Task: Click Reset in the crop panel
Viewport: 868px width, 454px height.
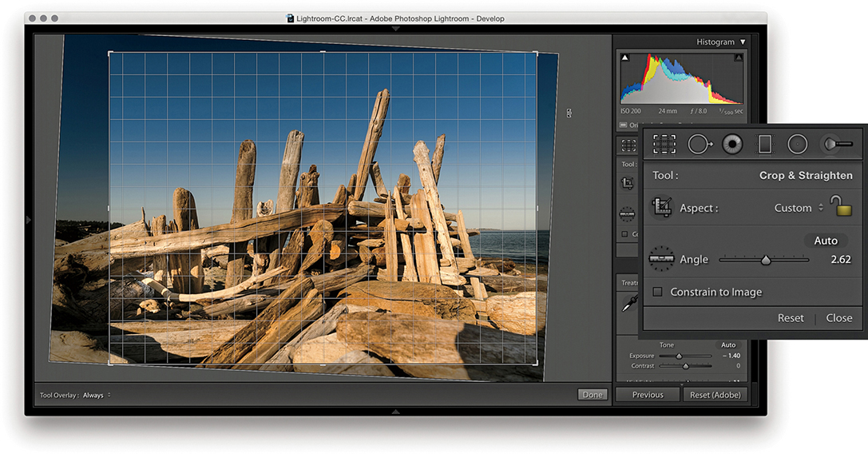Action: [791, 318]
